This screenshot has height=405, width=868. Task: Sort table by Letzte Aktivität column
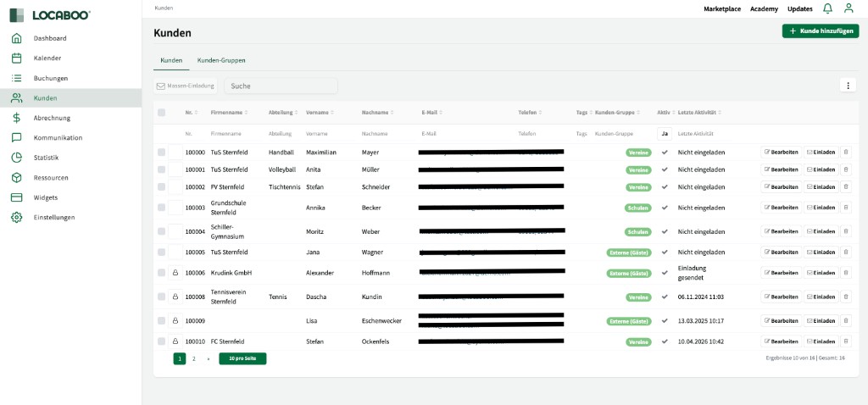(699, 113)
